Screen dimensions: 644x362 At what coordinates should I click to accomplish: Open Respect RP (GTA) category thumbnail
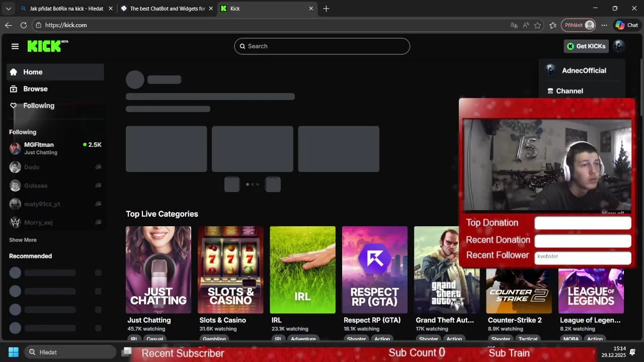(375, 270)
